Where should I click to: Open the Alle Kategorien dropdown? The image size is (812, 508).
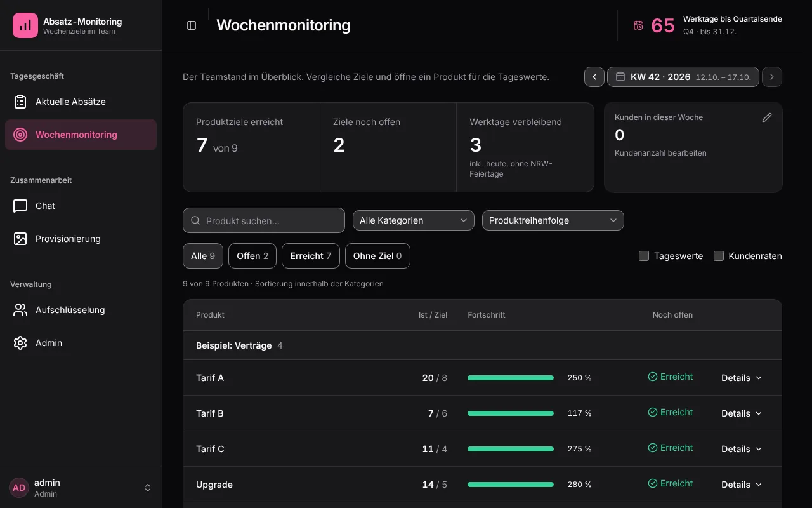[414, 220]
